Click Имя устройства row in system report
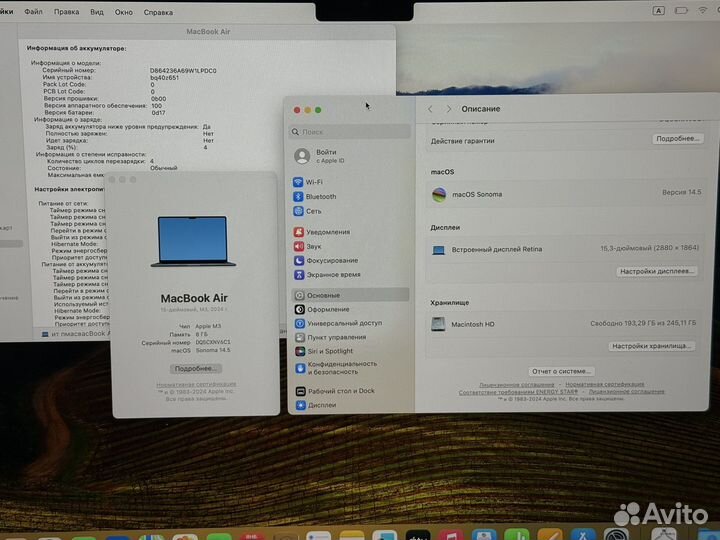Image resolution: width=720 pixels, height=540 pixels. point(111,78)
